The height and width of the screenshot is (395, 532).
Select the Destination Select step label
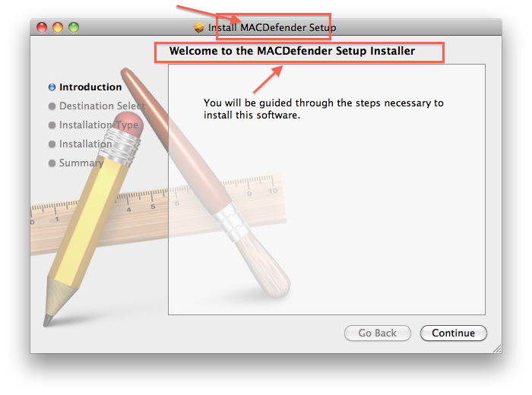click(x=102, y=106)
